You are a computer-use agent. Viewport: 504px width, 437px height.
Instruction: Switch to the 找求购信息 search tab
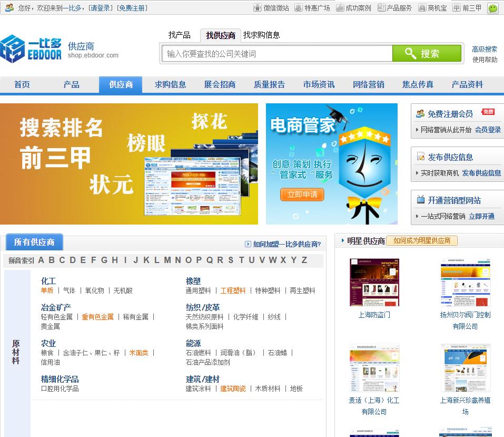point(261,35)
